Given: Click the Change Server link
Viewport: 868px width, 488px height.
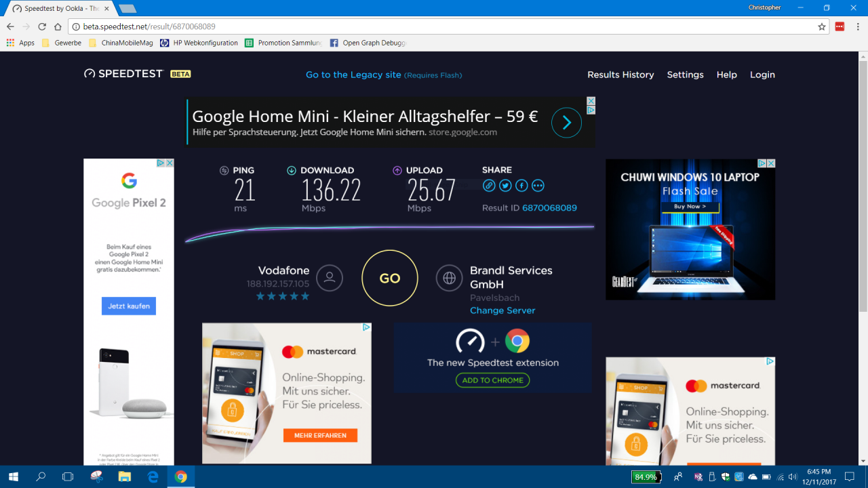Looking at the screenshot, I should (x=502, y=310).
